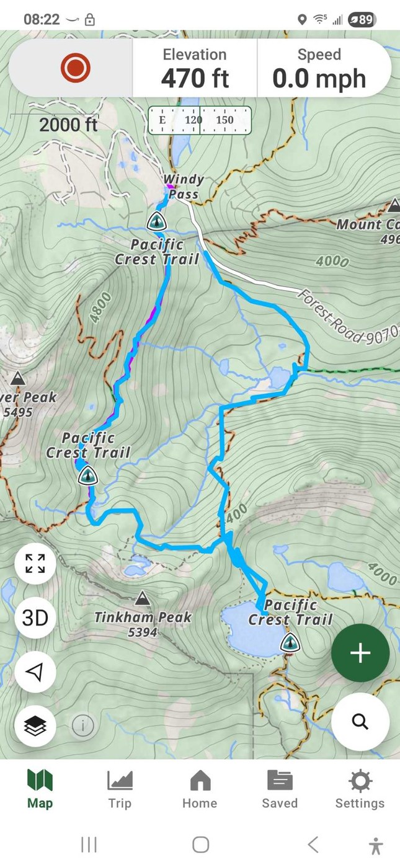Viewport: 400px width, 868px height.
Task: Tap the Tinkham Peak summit marker
Action: pos(143,599)
